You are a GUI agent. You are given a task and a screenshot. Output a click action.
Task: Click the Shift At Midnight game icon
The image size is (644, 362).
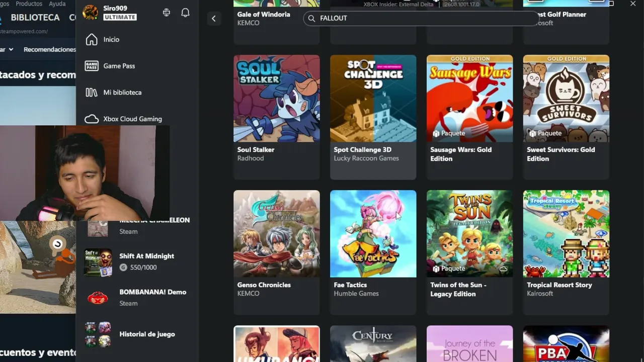click(x=98, y=262)
